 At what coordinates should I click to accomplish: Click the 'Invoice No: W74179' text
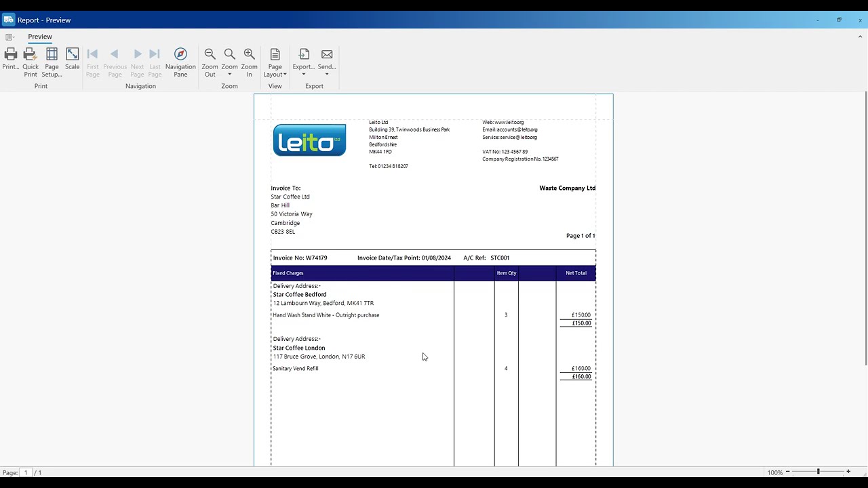coord(300,258)
